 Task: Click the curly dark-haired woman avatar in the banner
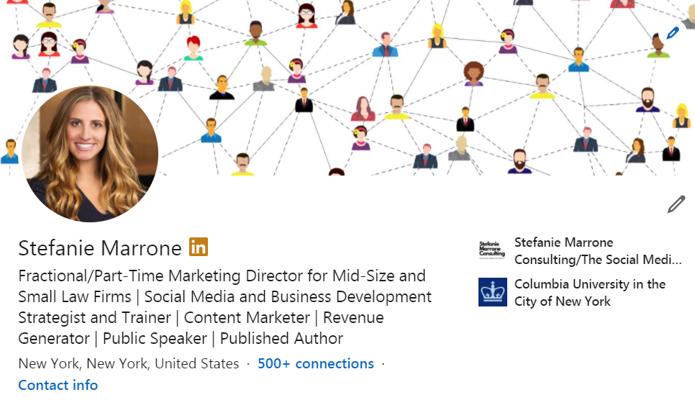473,73
